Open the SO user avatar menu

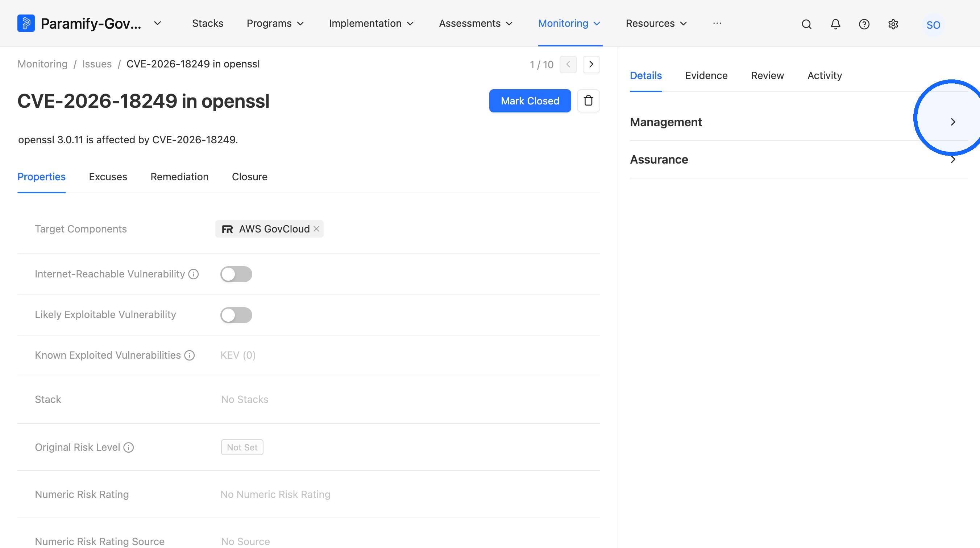[933, 25]
